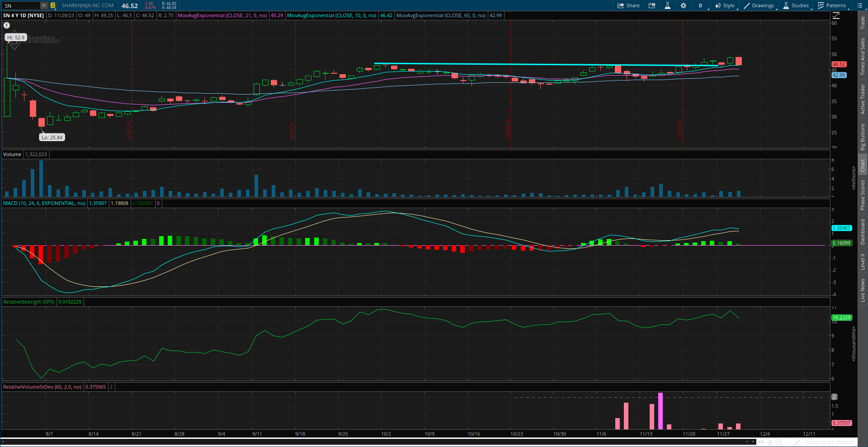Expand the SN symbol selector dropdown arrow
Image resolution: width=868 pixels, height=447 pixels.
point(44,5)
